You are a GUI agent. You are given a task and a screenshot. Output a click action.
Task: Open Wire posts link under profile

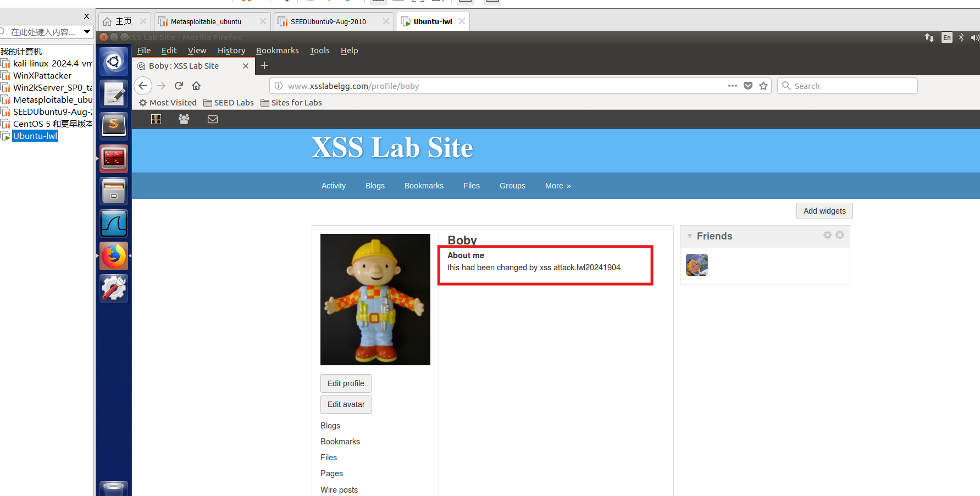tap(339, 490)
